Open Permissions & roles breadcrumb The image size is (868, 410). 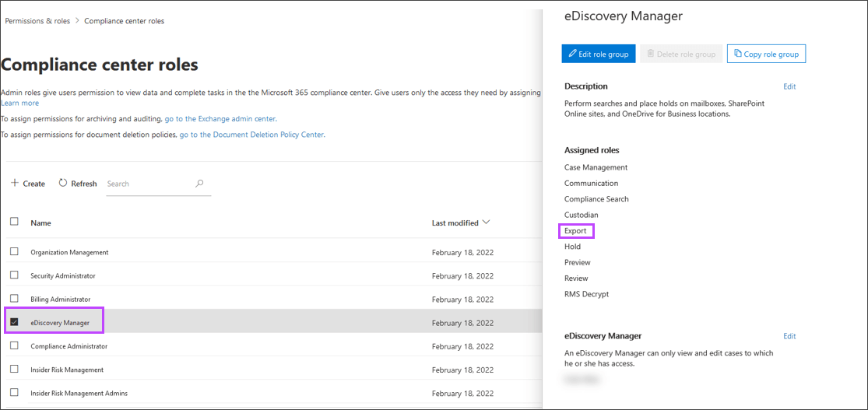pyautogui.click(x=37, y=21)
